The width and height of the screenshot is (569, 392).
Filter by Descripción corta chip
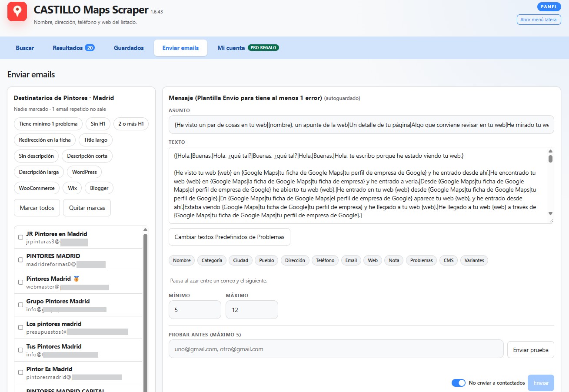(87, 156)
